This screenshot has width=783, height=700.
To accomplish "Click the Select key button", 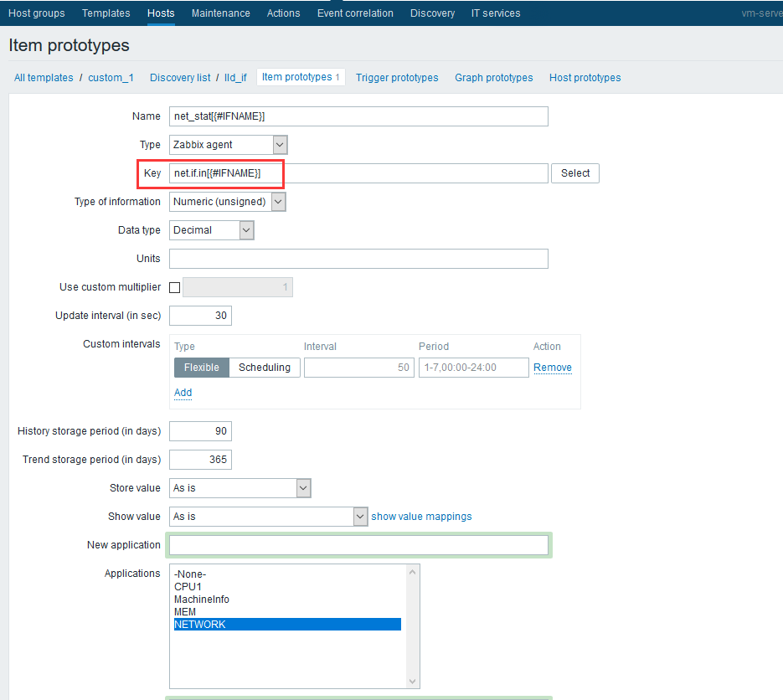I will tap(574, 173).
